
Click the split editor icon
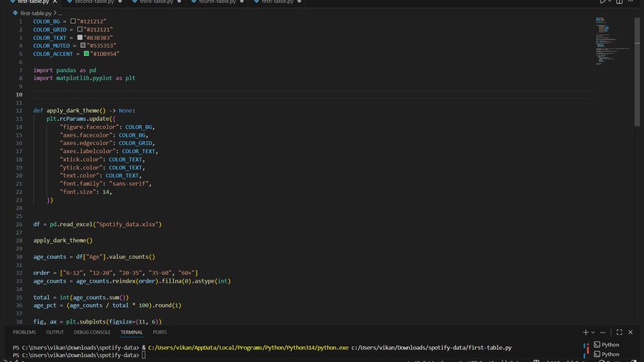620,2
